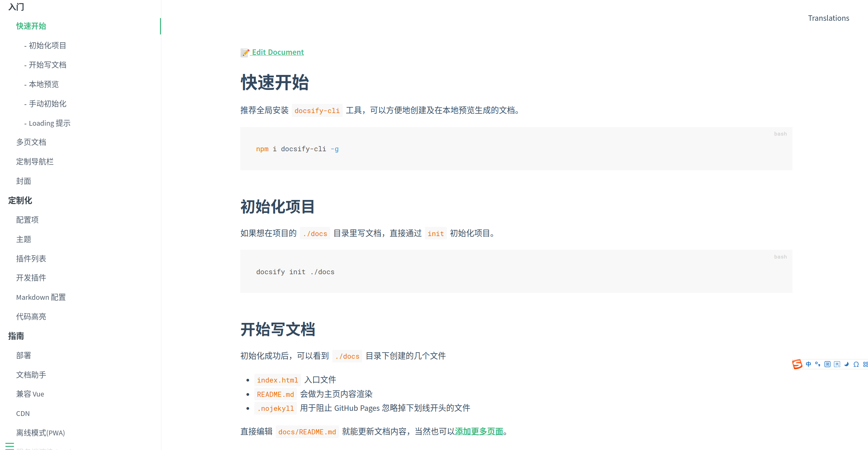
Task: Click the moon full/half-width icon
Action: coord(847,364)
